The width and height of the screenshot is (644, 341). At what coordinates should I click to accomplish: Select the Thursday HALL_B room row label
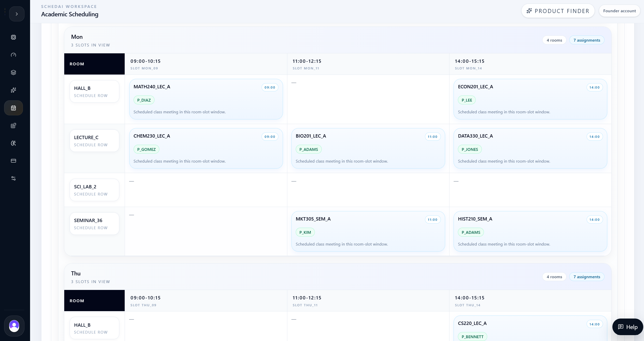pyautogui.click(x=94, y=328)
